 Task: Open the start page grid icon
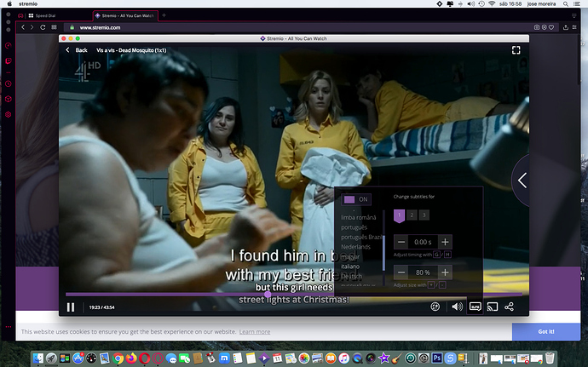[54, 27]
